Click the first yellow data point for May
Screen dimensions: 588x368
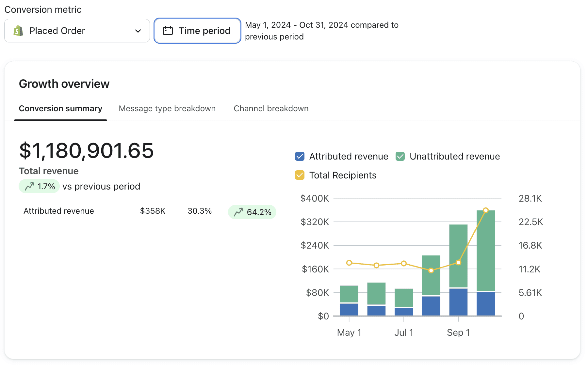(x=349, y=263)
